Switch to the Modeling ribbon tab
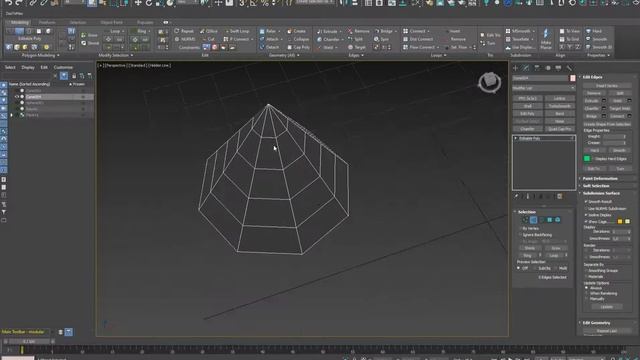Screen dimensions: 640x360 20,22
